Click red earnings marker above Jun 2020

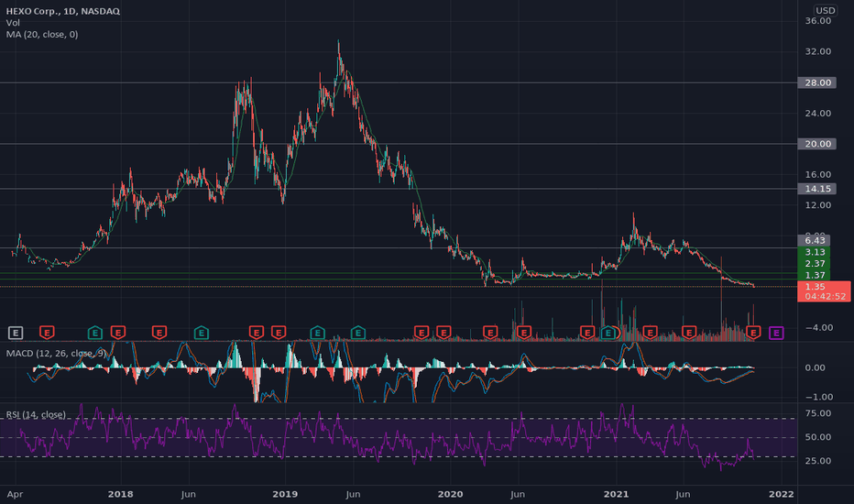click(x=523, y=332)
